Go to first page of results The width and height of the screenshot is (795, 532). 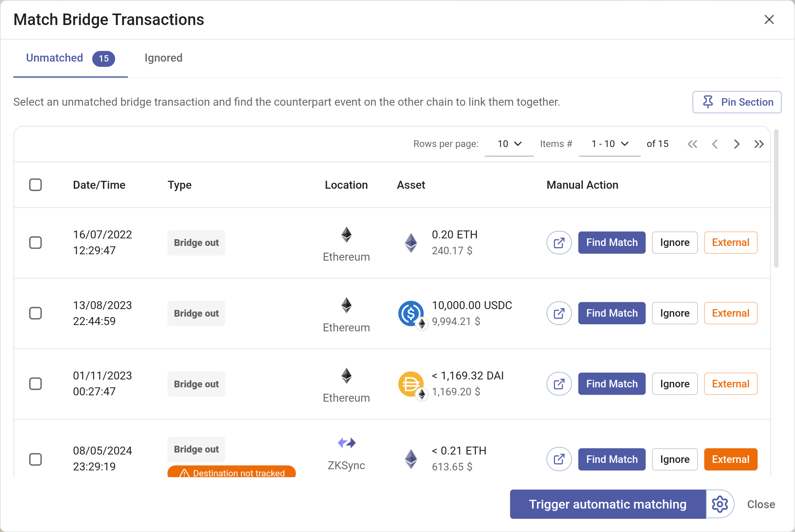click(692, 144)
